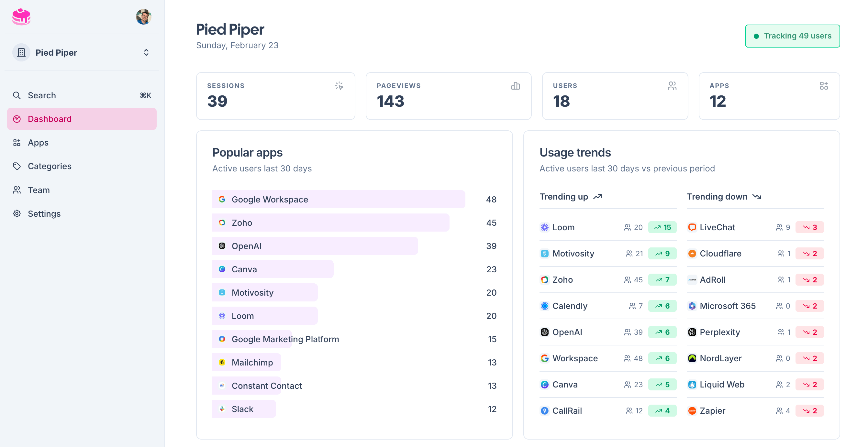Click the Zapier icon at the bottom

point(692,410)
